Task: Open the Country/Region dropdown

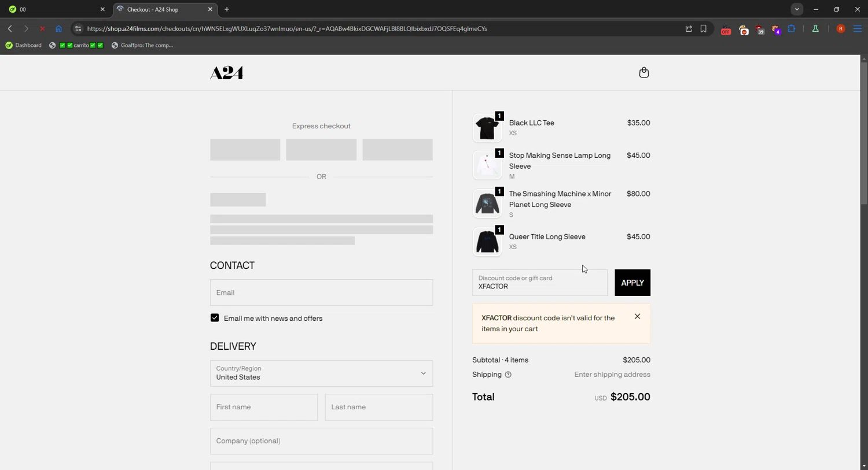Action: (321, 373)
